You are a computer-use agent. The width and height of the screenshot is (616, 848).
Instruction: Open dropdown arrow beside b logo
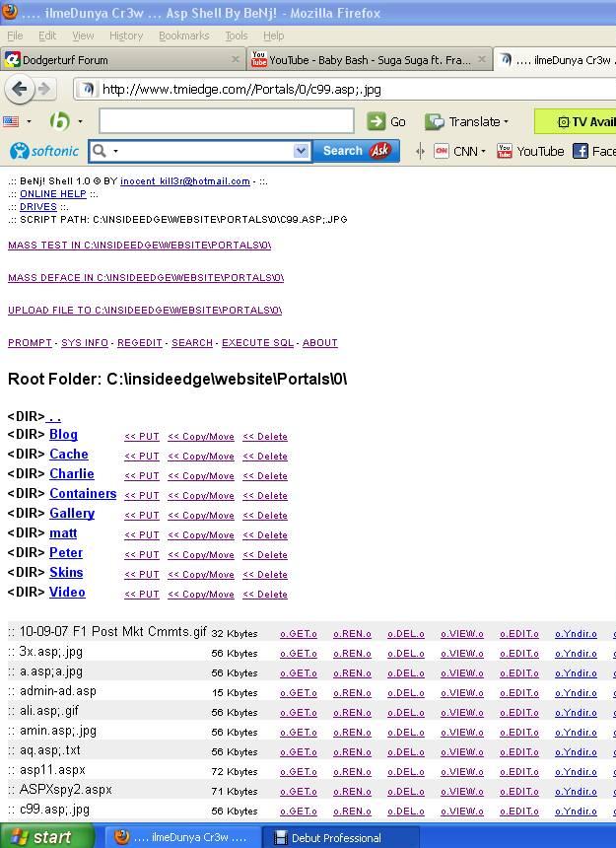click(x=80, y=121)
